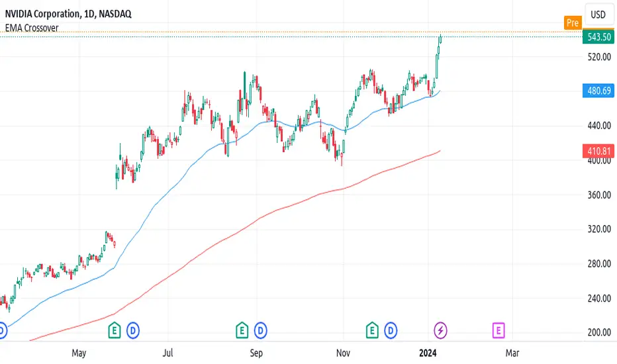Open the earnings E marker after Nov
The width and height of the screenshot is (617, 364).
[372, 330]
